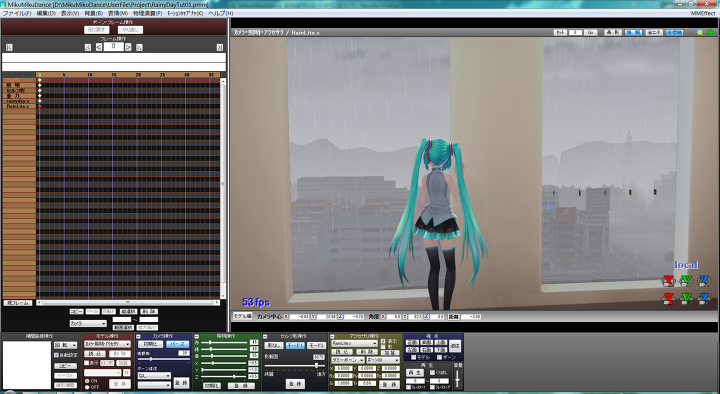This screenshot has width=720, height=394.
Task: Select the ON radio button
Action: coord(87,381)
